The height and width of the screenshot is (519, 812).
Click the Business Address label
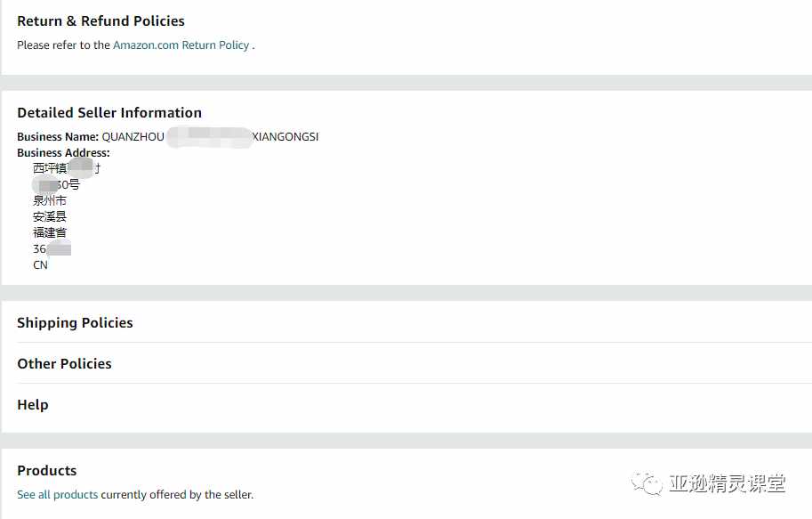tap(64, 153)
